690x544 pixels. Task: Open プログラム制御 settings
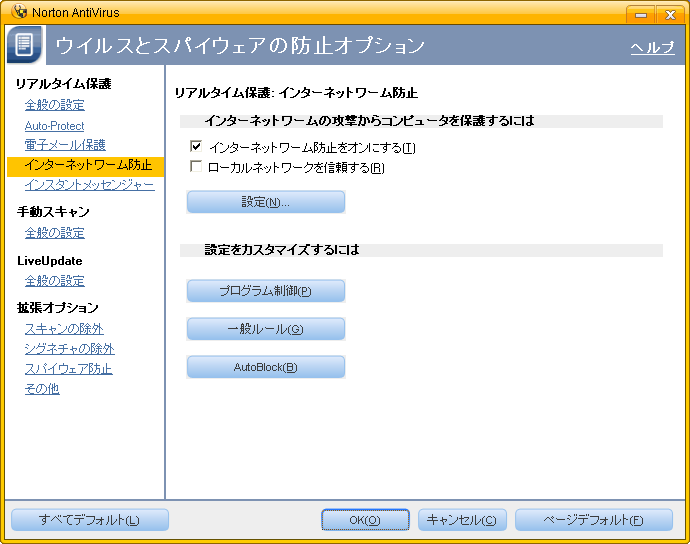tap(266, 291)
